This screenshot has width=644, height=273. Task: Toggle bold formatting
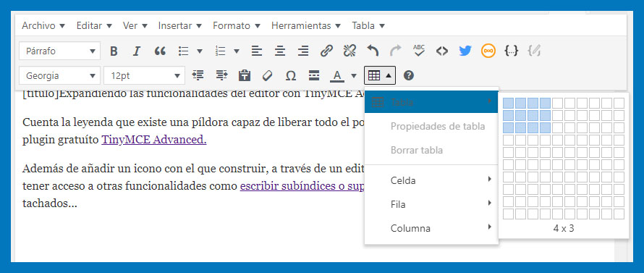click(114, 51)
